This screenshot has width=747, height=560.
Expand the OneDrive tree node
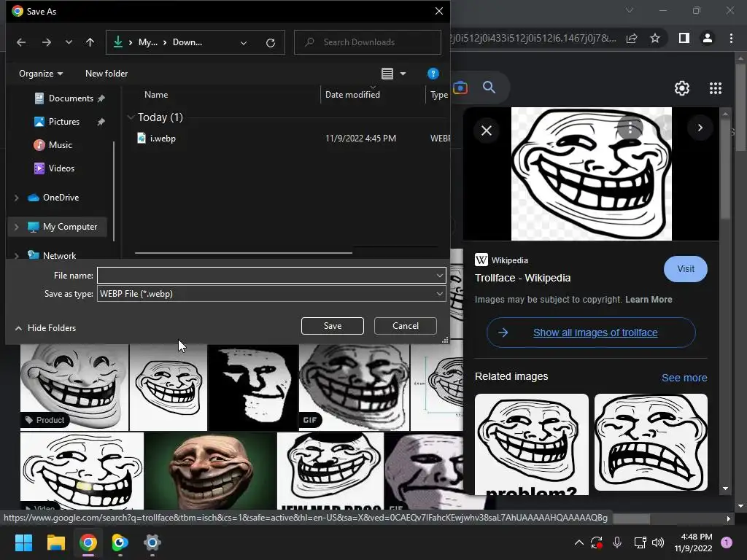click(x=17, y=198)
